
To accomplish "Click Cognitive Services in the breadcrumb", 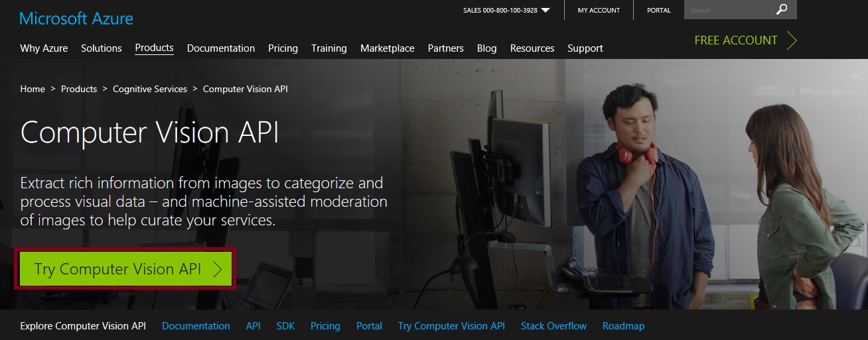I will pyautogui.click(x=150, y=89).
